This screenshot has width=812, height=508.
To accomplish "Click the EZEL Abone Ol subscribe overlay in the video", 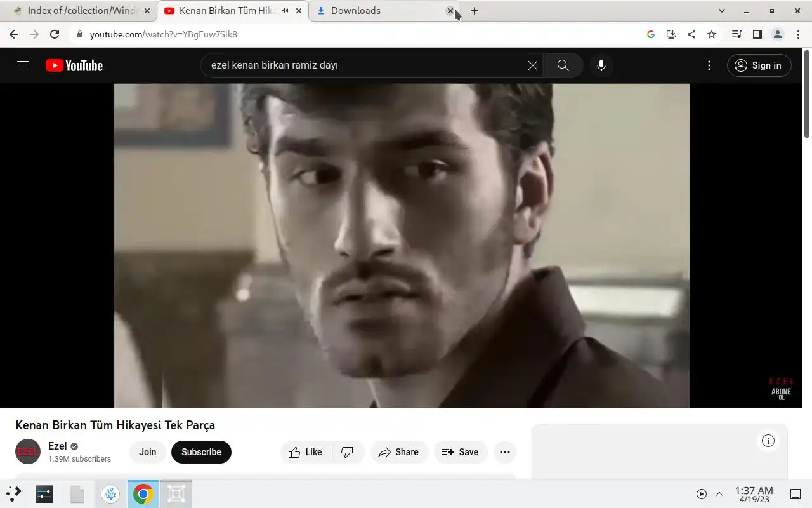I will tap(782, 389).
